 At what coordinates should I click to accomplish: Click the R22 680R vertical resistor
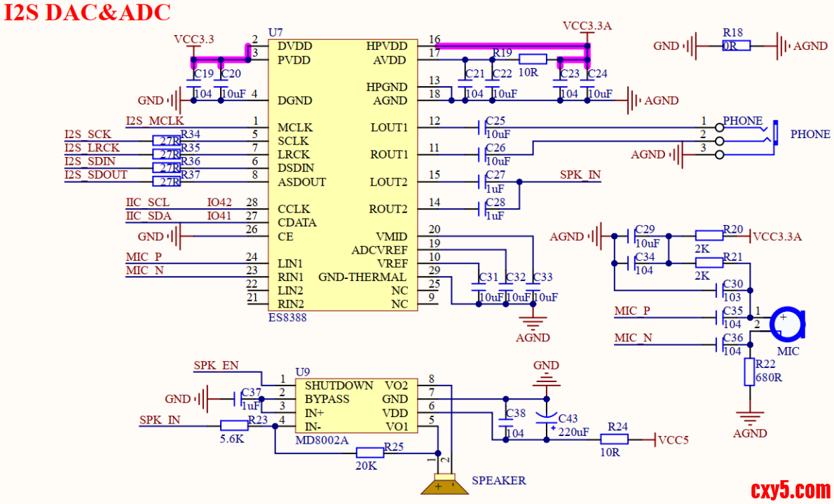tap(750, 372)
